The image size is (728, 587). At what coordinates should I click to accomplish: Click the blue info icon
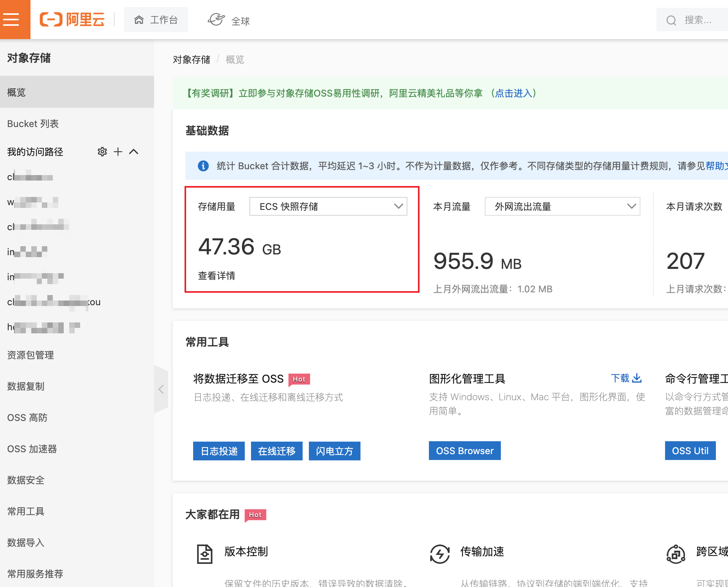click(203, 166)
